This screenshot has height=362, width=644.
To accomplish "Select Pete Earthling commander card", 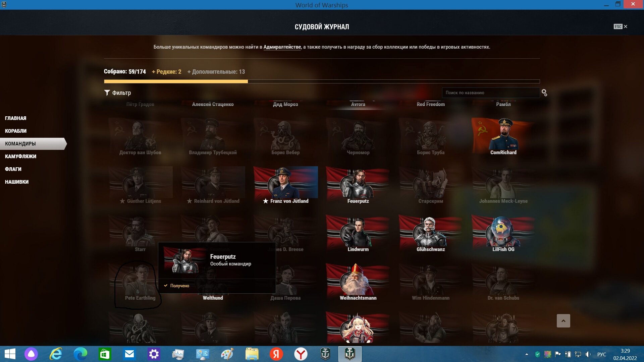I will pyautogui.click(x=140, y=282).
